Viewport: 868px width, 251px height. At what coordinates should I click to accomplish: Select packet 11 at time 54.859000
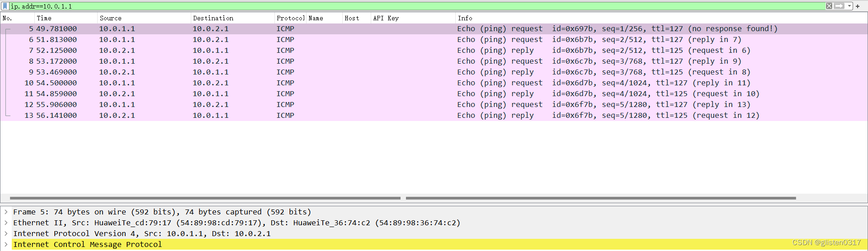[x=434, y=94]
